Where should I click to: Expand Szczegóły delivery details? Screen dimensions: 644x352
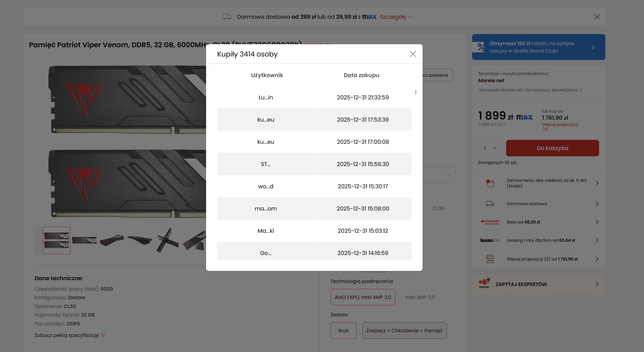click(396, 17)
